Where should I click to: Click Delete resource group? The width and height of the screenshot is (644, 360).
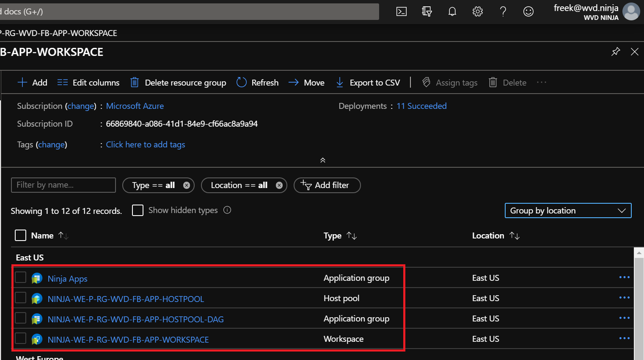coord(178,83)
